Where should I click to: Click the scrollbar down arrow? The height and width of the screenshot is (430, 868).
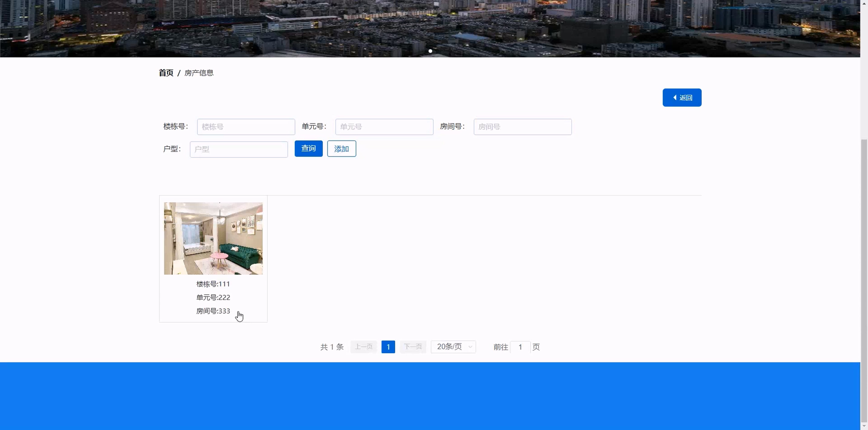864,426
